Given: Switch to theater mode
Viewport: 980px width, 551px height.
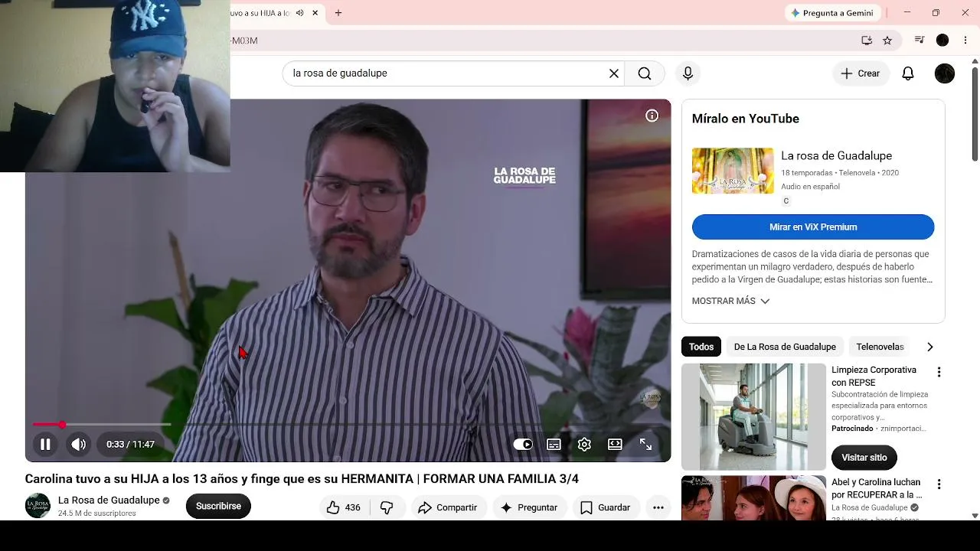Looking at the screenshot, I should point(615,444).
